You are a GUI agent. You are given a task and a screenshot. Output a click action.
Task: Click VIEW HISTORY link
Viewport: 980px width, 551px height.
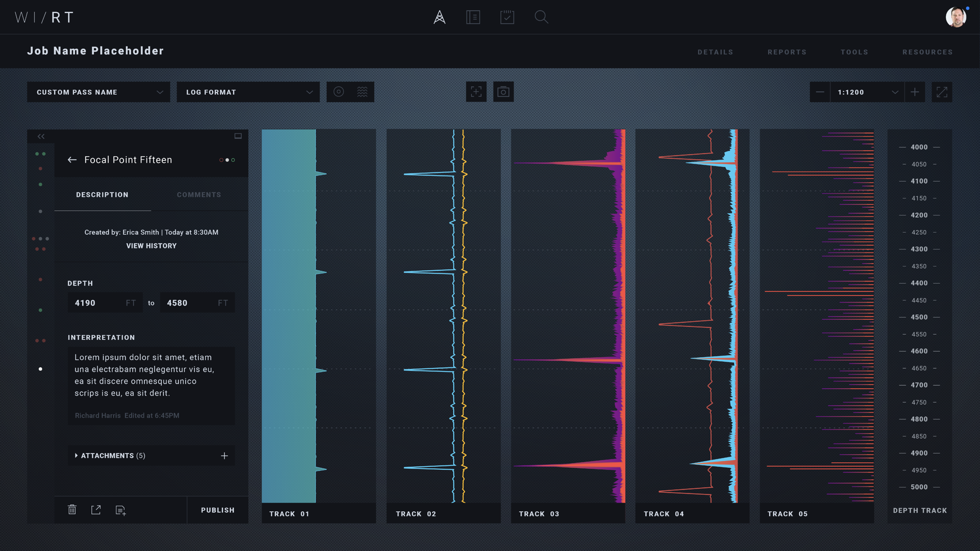tap(152, 246)
